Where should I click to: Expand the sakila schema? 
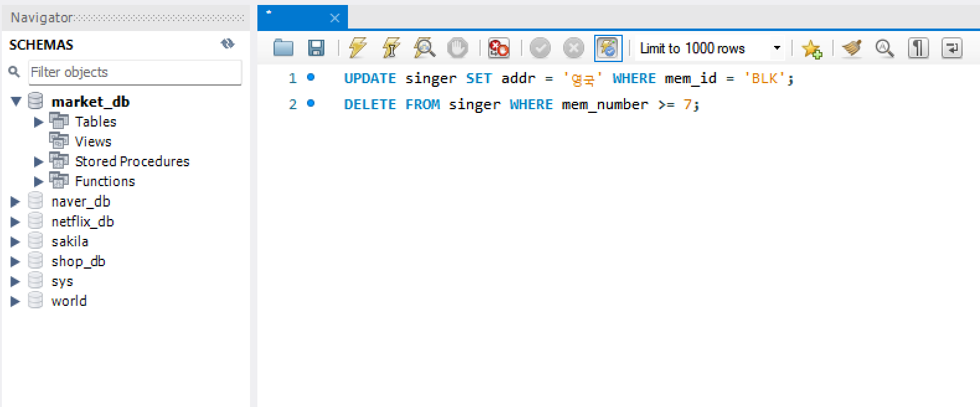point(16,241)
